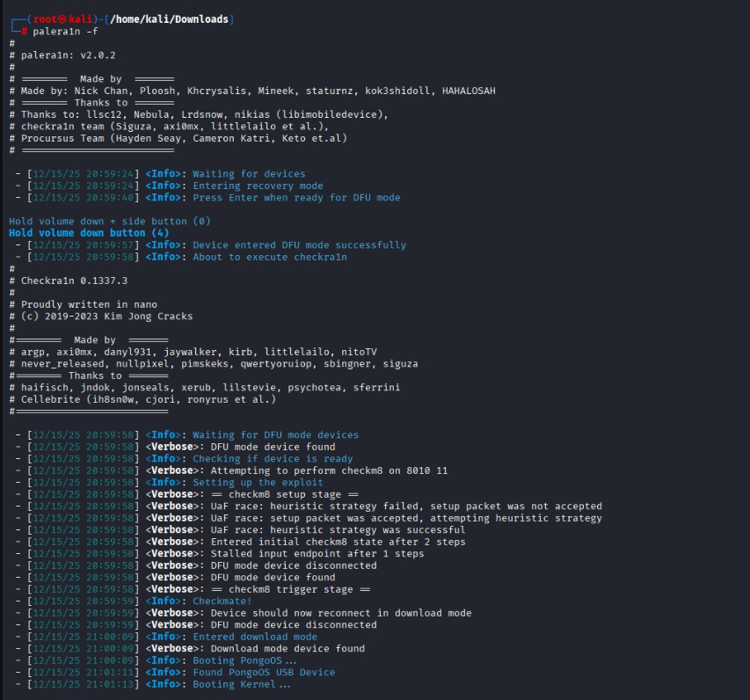This screenshot has width=750, height=700.
Task: Select the "palera1n: v2.0.2" version line
Action: point(68,55)
